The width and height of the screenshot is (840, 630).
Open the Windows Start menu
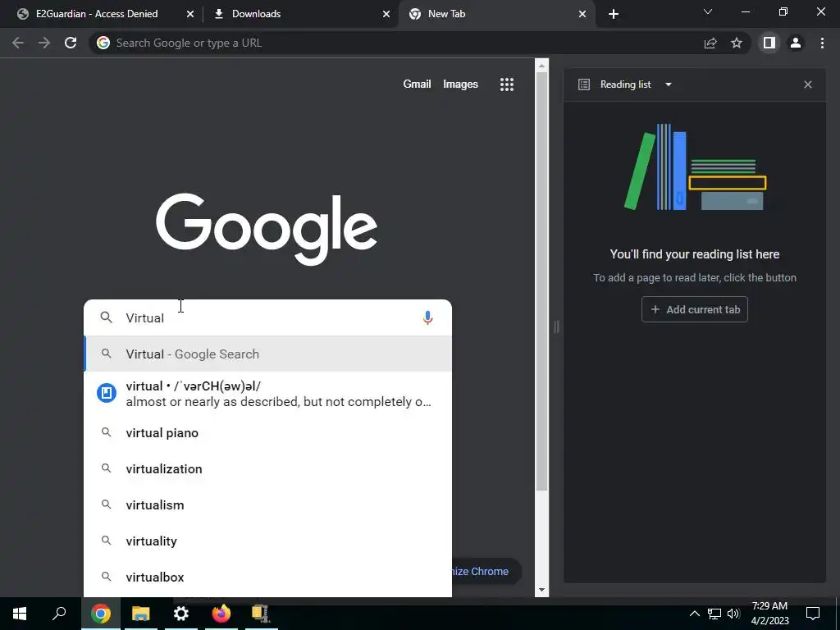pos(20,614)
